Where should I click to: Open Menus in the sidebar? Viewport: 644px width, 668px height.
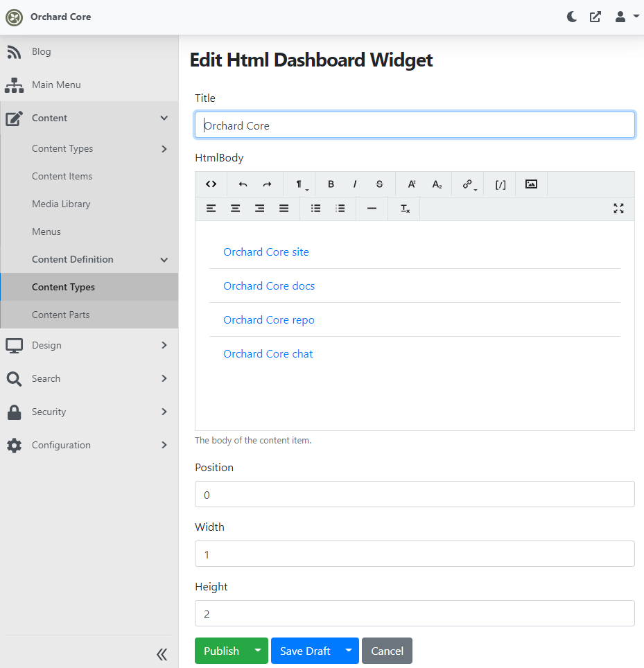pyautogui.click(x=46, y=231)
